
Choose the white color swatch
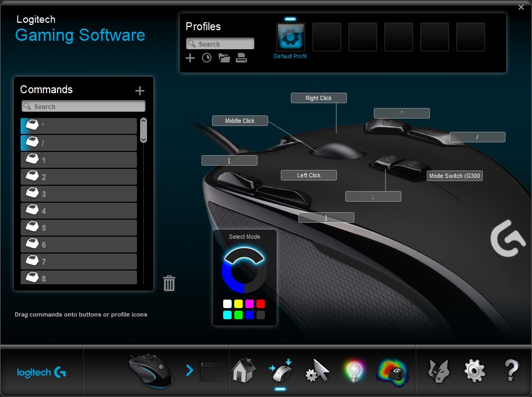(227, 304)
